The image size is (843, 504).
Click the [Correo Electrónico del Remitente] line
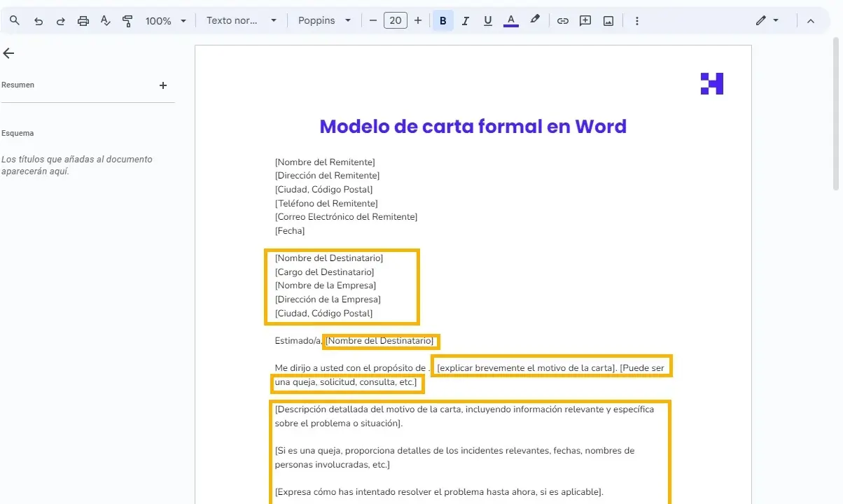pyautogui.click(x=346, y=217)
